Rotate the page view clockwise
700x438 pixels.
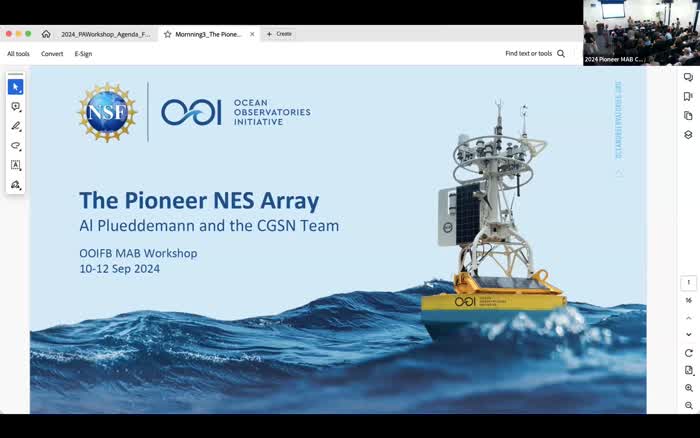click(688, 353)
